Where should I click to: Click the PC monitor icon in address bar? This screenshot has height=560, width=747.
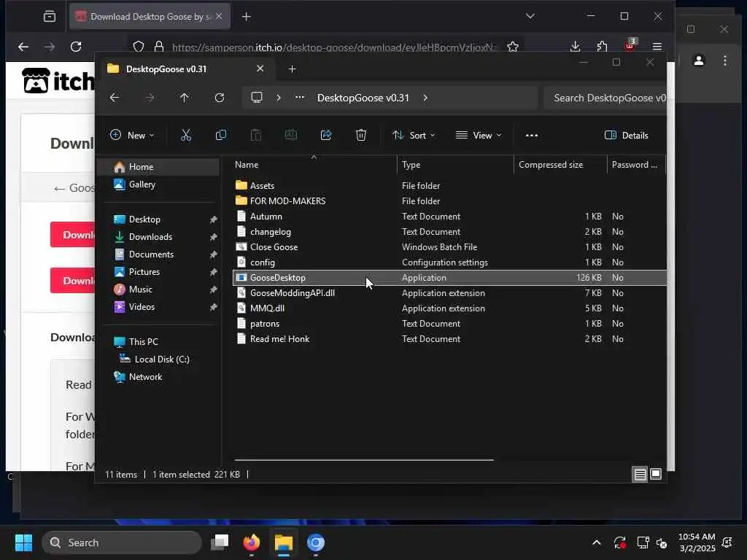click(x=257, y=98)
